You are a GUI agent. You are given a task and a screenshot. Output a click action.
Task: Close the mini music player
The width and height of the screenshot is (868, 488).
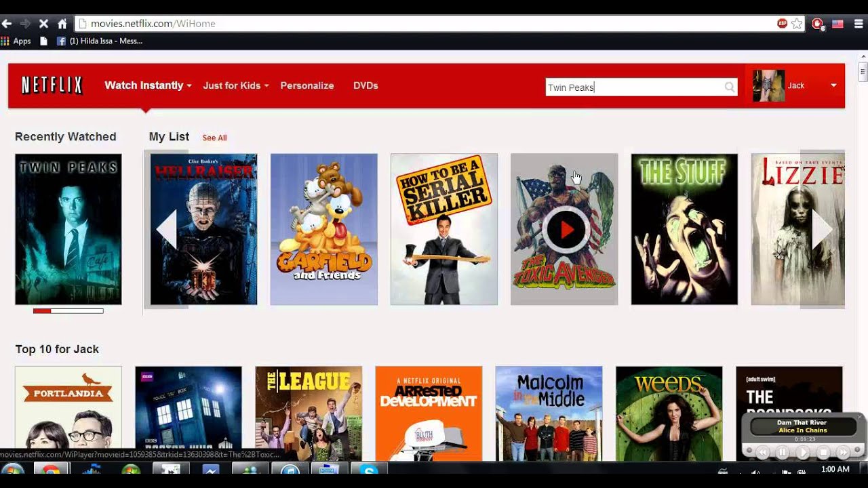pos(860,417)
